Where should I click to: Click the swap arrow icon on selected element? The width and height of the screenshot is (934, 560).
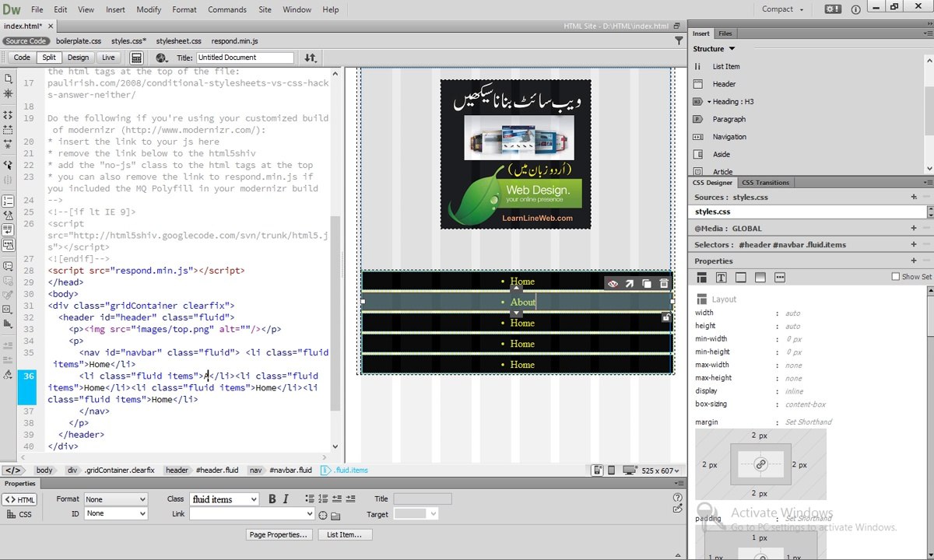coord(630,284)
